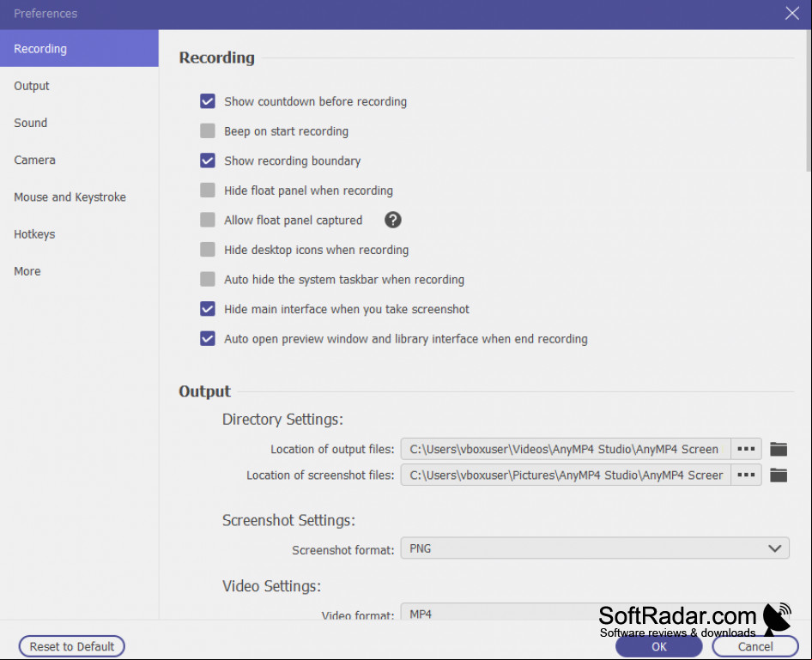Enable Auto hide the system taskbar

tap(208, 279)
